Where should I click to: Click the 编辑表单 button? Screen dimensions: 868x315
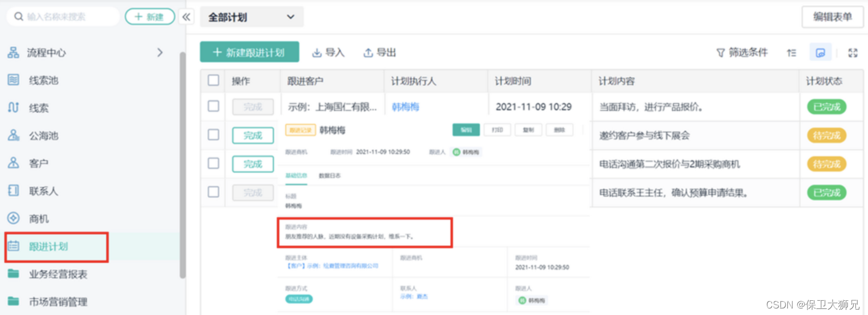[x=833, y=17]
